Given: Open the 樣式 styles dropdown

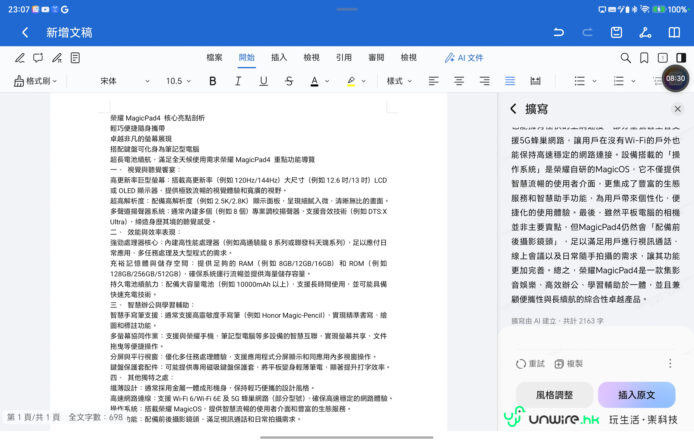Looking at the screenshot, I should click(399, 81).
